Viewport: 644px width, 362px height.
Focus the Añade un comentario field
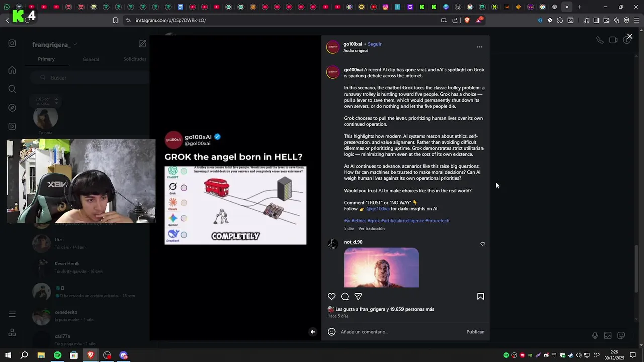click(x=401, y=332)
